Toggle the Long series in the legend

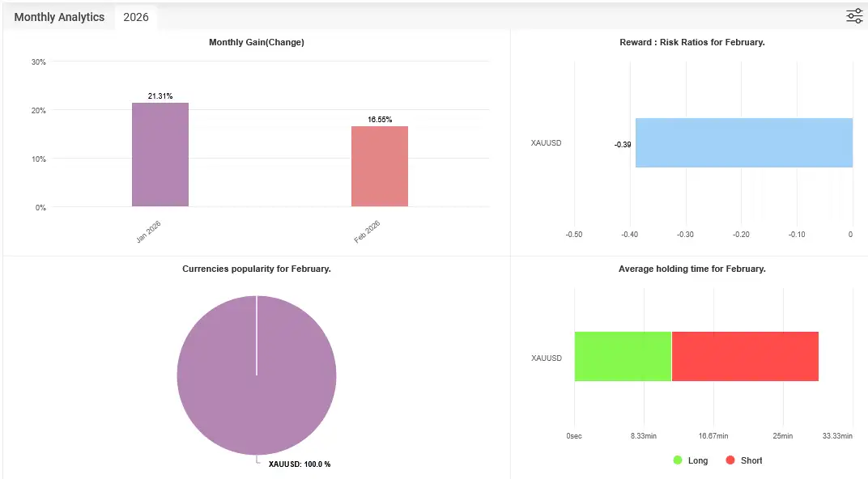690,460
